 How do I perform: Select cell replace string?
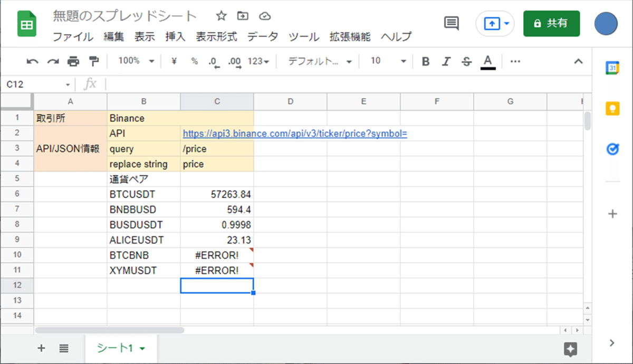point(143,164)
